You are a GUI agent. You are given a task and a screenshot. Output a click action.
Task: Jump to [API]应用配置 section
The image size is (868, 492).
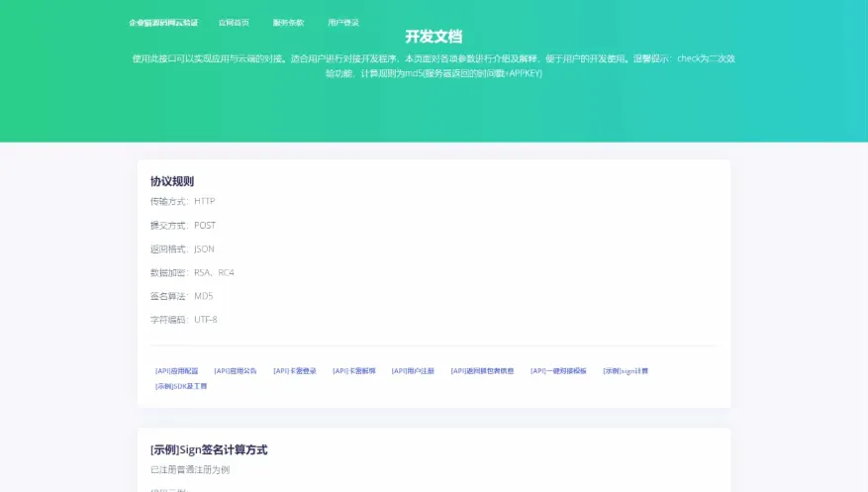(176, 371)
